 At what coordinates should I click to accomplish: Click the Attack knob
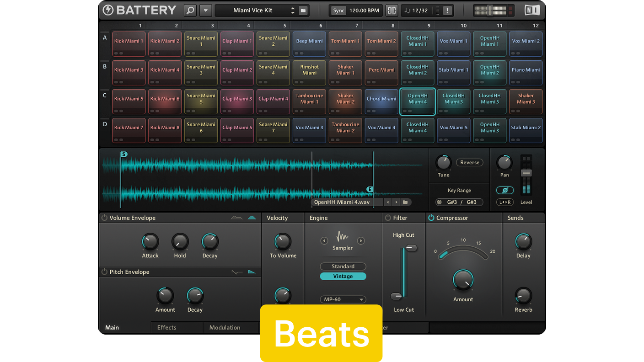pyautogui.click(x=150, y=242)
